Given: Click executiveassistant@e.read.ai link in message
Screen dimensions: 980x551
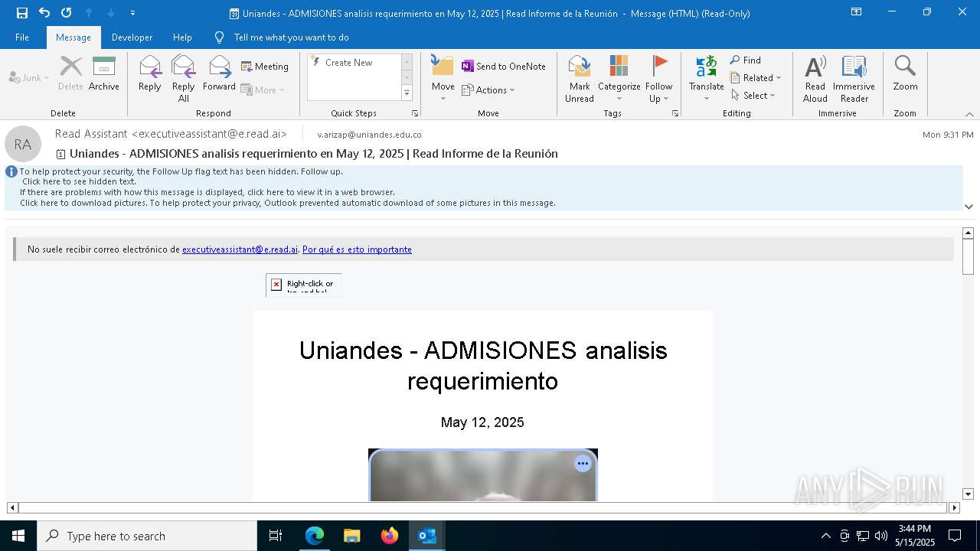Looking at the screenshot, I should pyautogui.click(x=240, y=249).
